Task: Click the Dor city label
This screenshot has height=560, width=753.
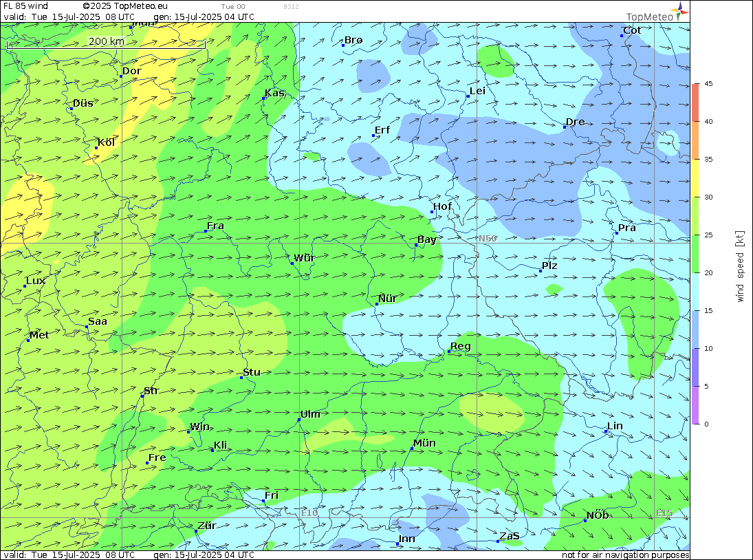Action: (x=131, y=71)
